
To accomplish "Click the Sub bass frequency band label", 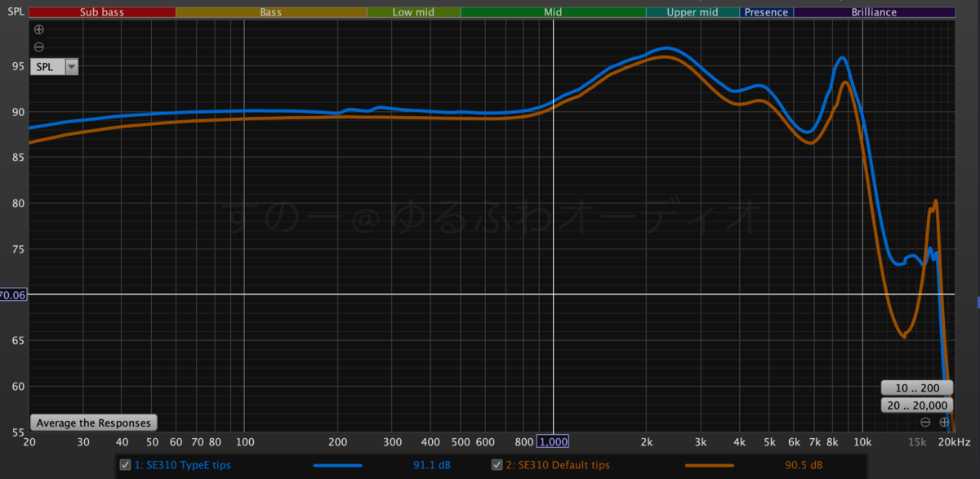I will coord(102,12).
